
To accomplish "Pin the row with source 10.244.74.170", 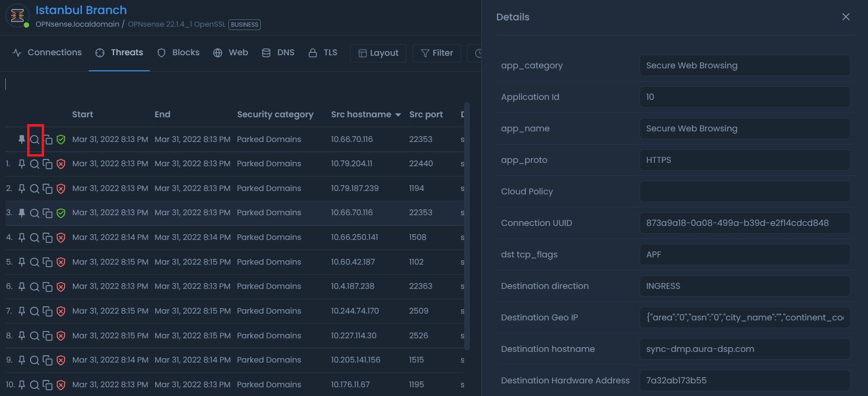I will [x=22, y=311].
